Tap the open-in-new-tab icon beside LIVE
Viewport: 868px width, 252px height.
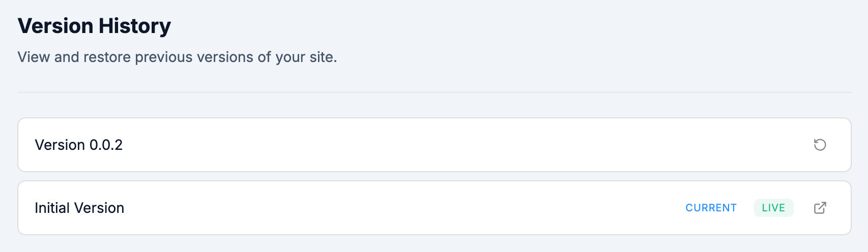tap(820, 208)
